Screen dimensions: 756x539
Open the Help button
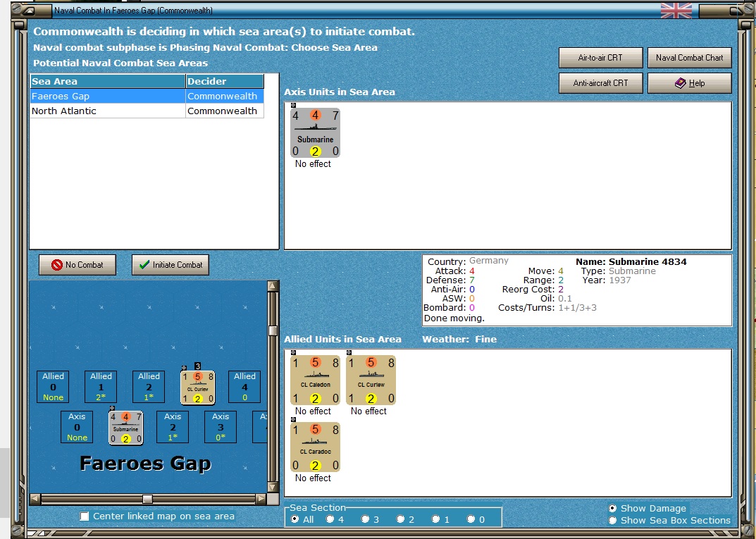pos(690,83)
